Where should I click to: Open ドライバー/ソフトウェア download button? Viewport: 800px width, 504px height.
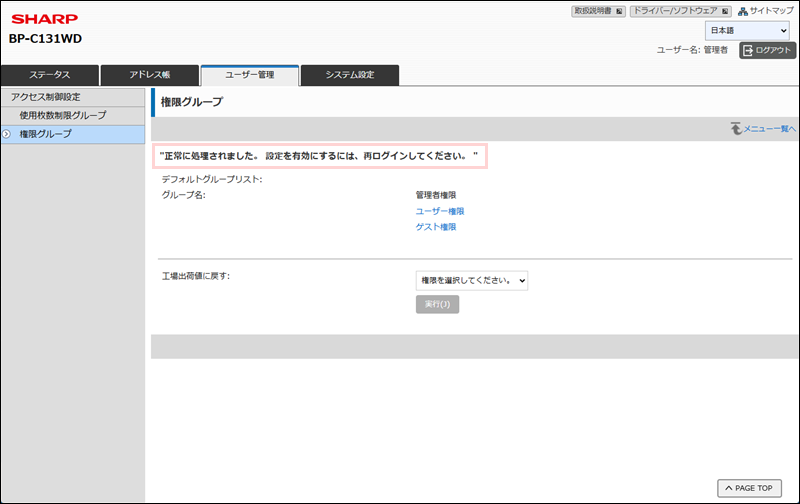click(x=681, y=11)
